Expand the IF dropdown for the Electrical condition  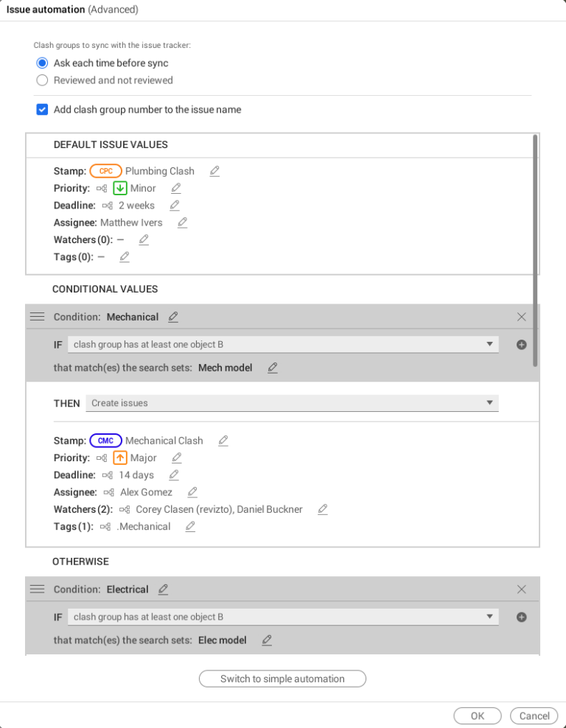tap(284, 617)
